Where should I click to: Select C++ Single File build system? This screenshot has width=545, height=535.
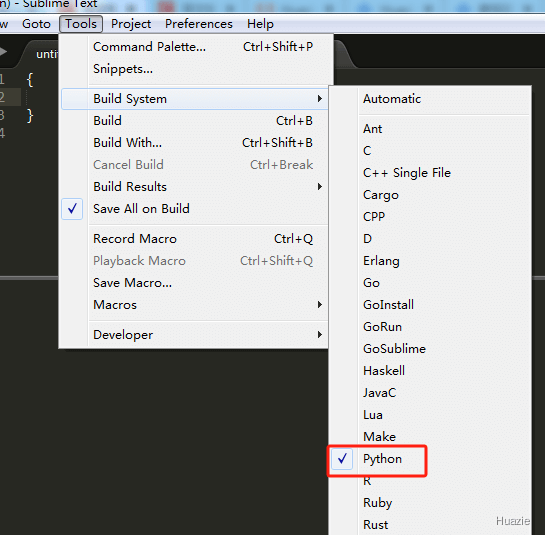[x=407, y=173]
